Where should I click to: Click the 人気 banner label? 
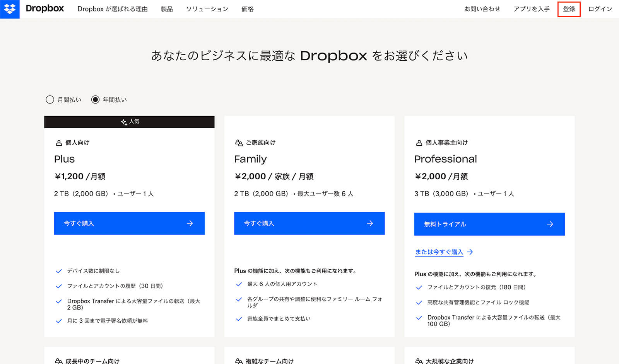click(134, 122)
